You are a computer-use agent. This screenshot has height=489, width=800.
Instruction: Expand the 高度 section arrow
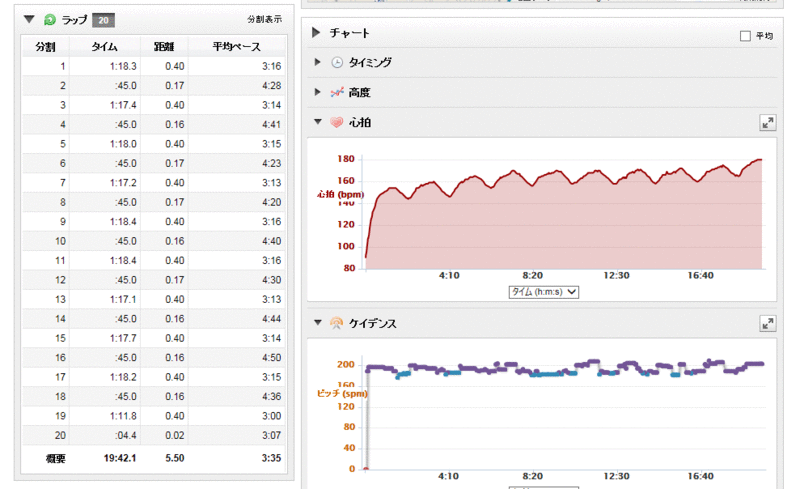point(318,92)
